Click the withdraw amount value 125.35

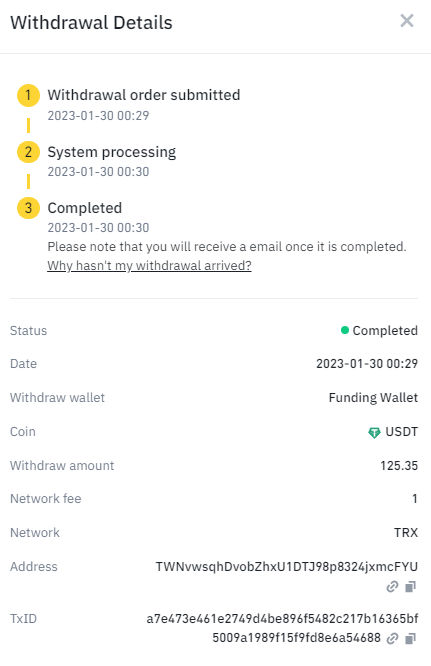coord(399,466)
